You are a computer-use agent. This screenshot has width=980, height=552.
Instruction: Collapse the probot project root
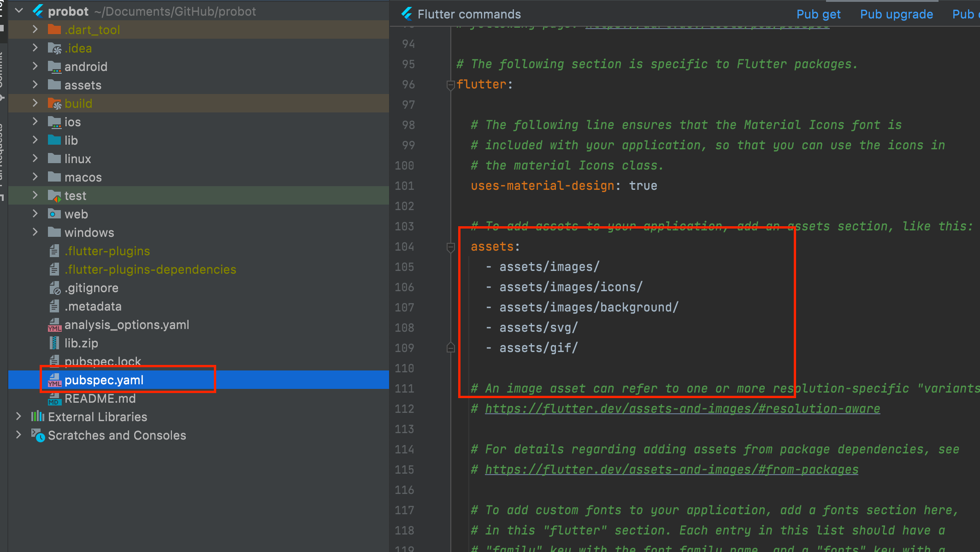(19, 11)
